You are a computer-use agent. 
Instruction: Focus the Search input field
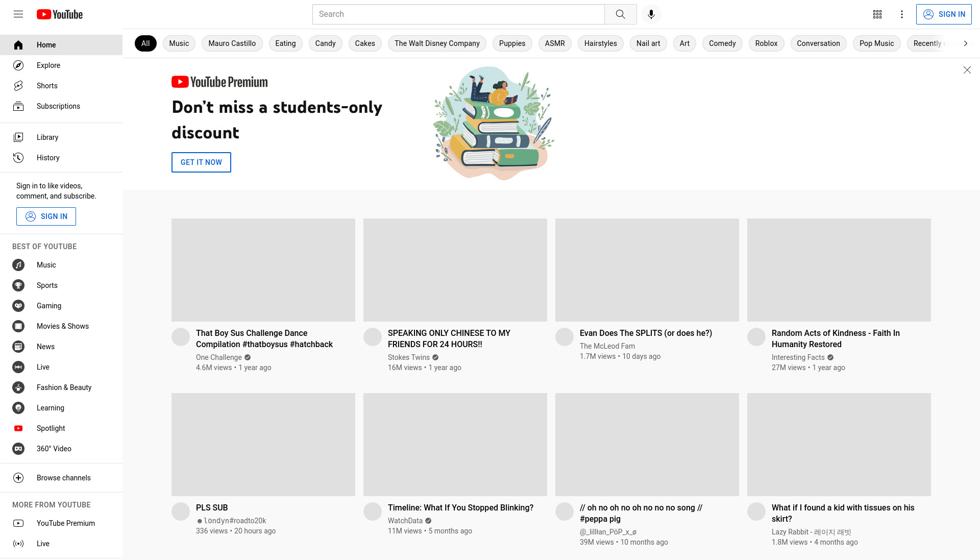(458, 14)
